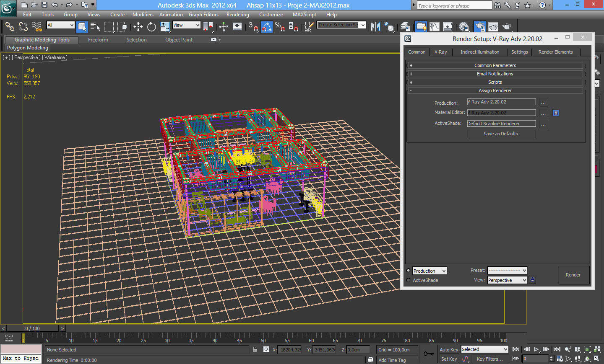The image size is (604, 364).
Task: Switch to the V-Ray tab
Action: 440,52
